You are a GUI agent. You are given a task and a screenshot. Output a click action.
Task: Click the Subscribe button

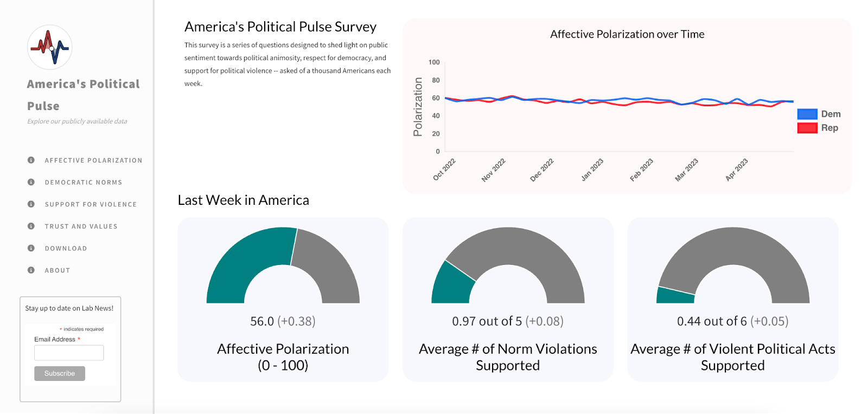pos(60,373)
